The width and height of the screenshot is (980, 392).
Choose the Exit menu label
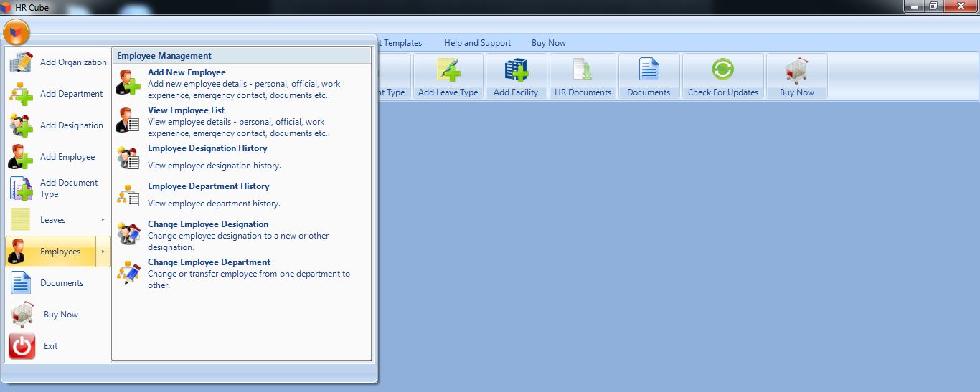(50, 346)
